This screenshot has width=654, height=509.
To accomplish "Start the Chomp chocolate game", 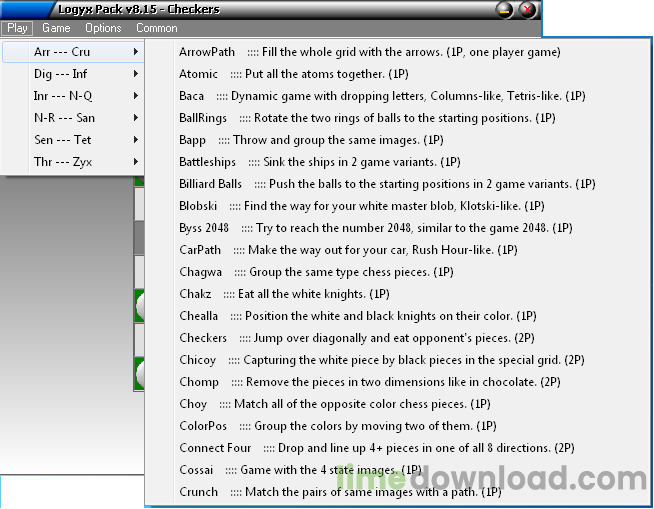I will pyautogui.click(x=398, y=382).
